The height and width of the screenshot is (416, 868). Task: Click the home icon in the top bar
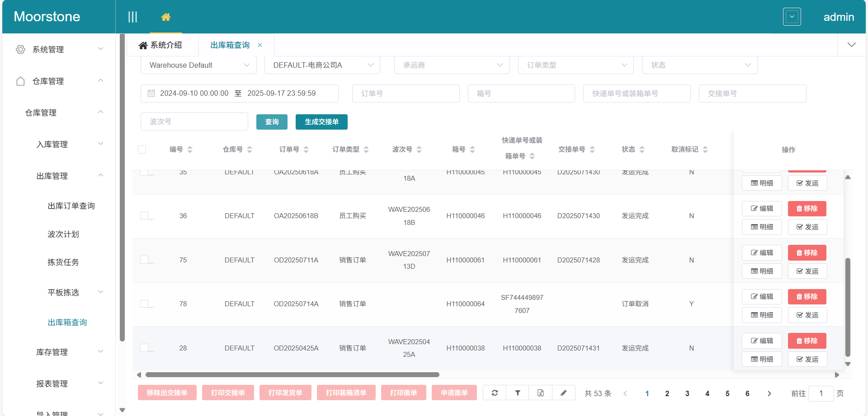click(x=166, y=16)
